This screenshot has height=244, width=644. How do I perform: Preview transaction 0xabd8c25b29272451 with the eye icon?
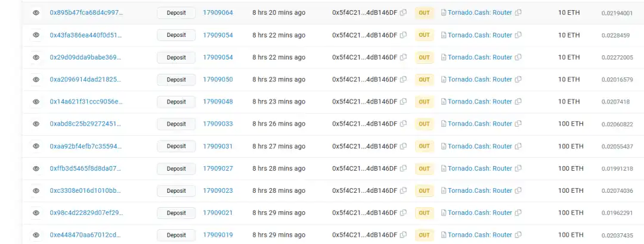pyautogui.click(x=36, y=124)
